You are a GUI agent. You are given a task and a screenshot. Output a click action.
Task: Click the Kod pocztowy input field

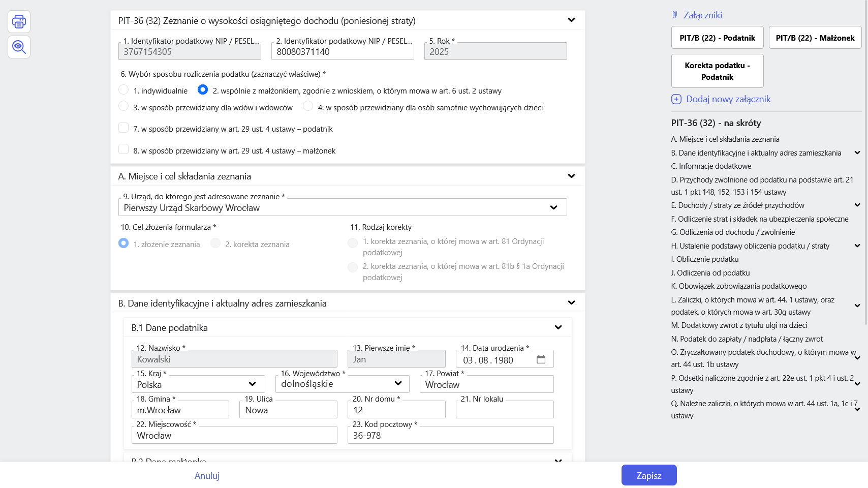(450, 436)
